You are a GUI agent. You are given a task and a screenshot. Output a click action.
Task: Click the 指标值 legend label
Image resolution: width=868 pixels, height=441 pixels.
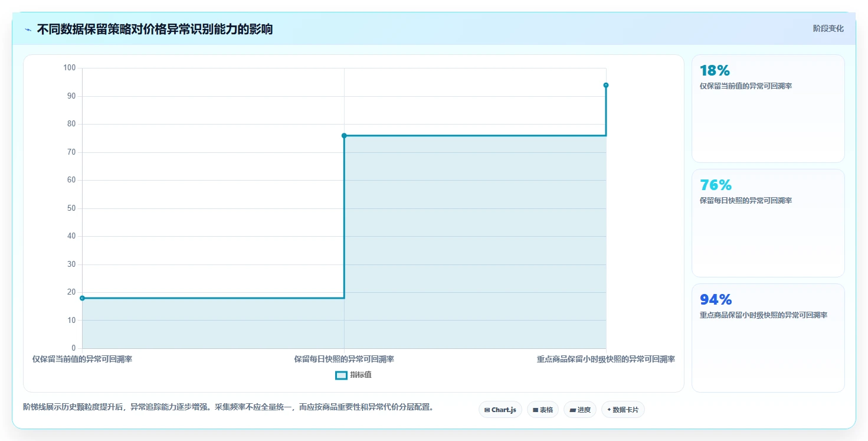pos(361,375)
